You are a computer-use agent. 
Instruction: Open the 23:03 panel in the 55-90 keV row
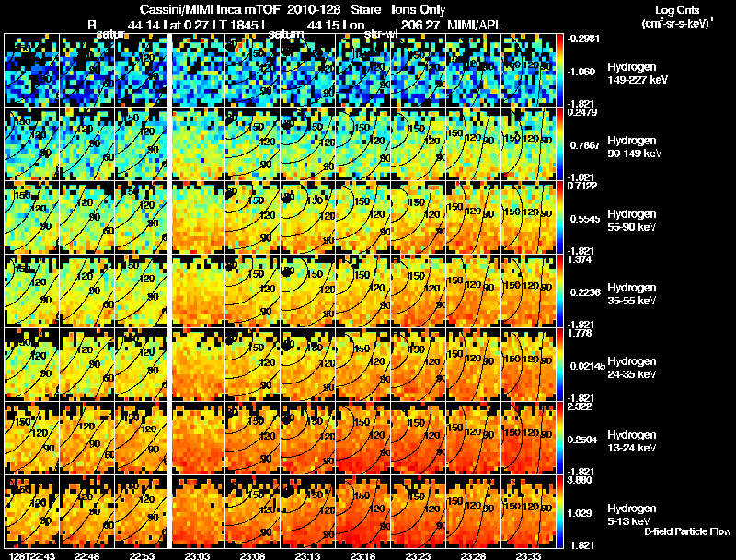tap(198, 218)
